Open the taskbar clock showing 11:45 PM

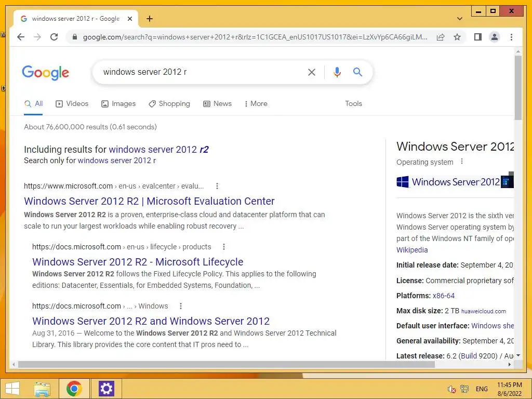tap(509, 389)
